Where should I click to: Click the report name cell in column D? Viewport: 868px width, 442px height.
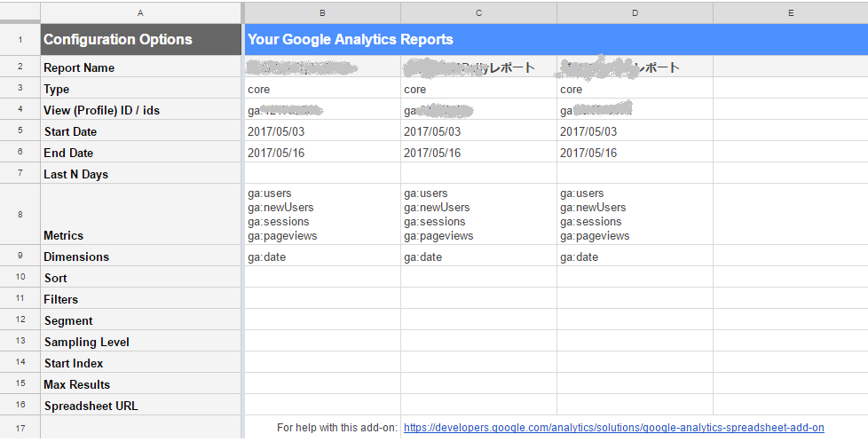coord(635,67)
